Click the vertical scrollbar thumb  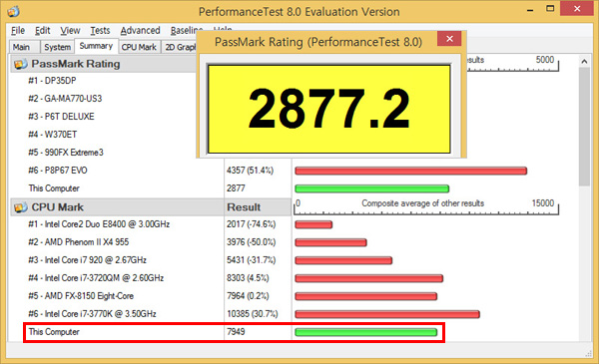tap(584, 127)
